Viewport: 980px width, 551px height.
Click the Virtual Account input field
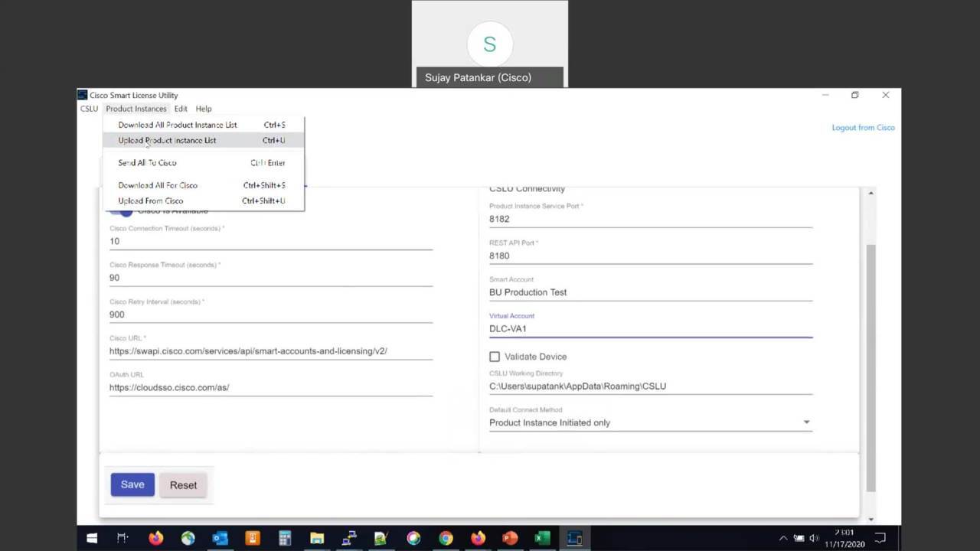tap(650, 328)
